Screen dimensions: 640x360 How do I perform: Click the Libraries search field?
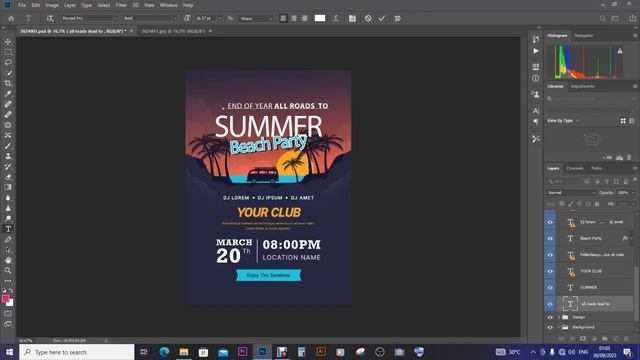(x=591, y=99)
